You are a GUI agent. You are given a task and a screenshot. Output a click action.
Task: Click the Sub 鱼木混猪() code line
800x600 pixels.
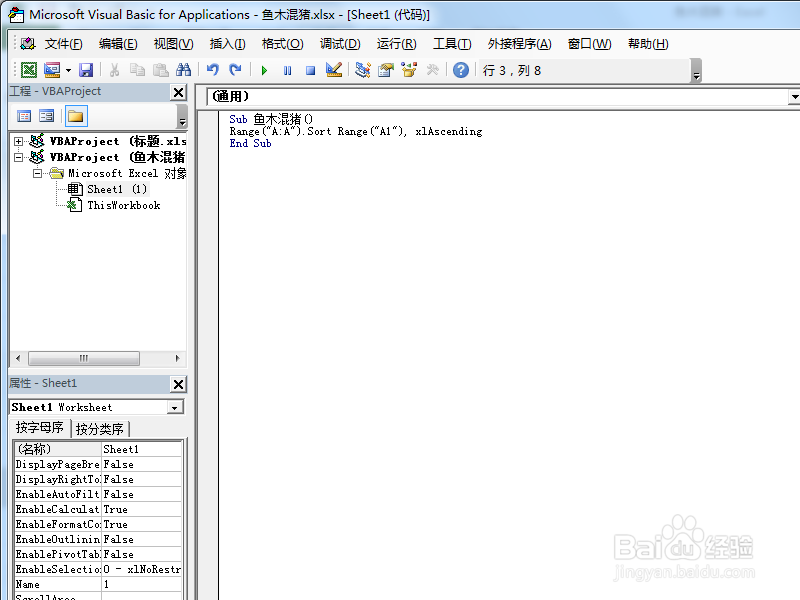coord(271,119)
